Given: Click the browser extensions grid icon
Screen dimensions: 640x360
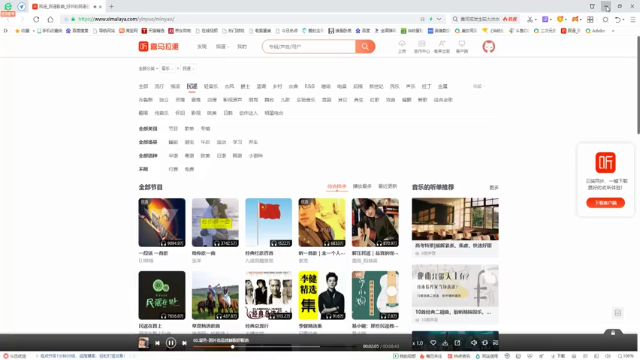Looking at the screenshot, I should (590, 19).
